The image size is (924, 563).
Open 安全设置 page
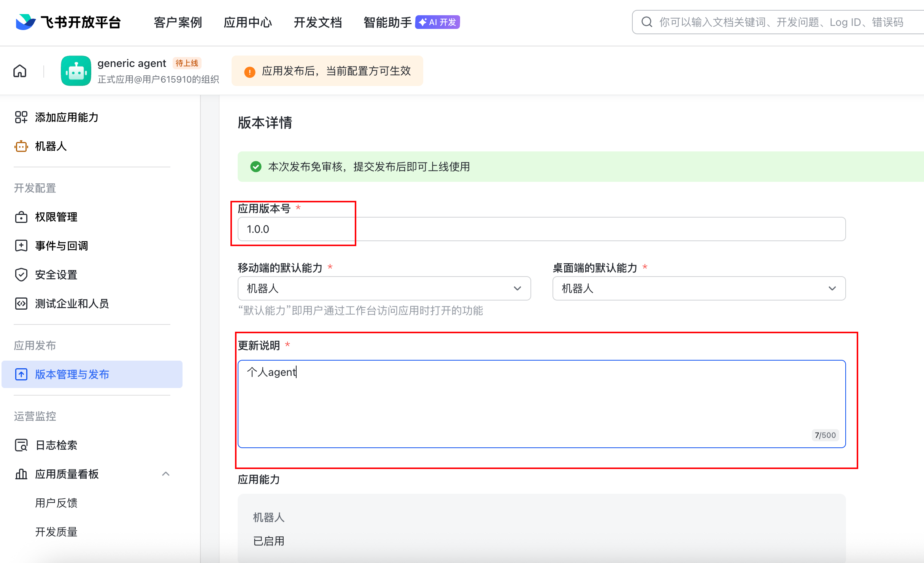(56, 275)
